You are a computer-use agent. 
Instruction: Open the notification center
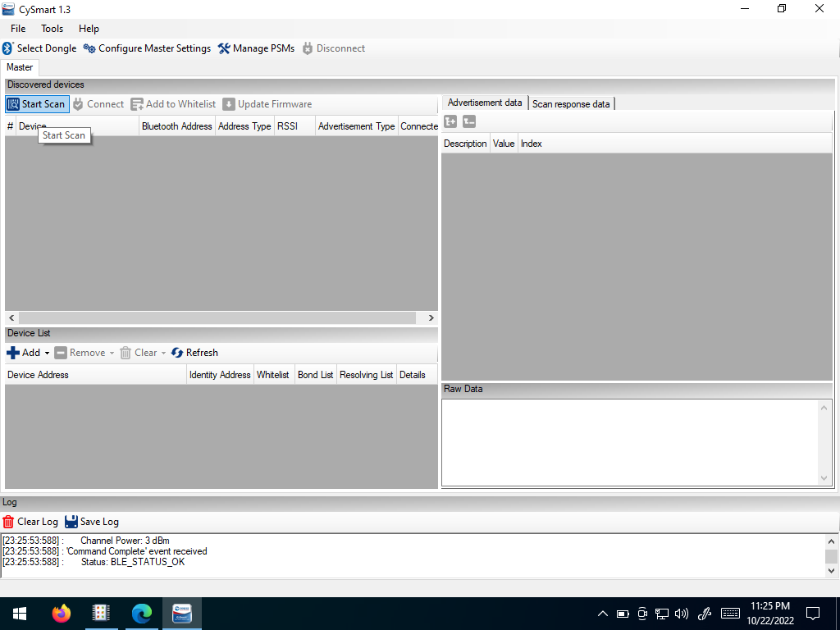coord(813,614)
